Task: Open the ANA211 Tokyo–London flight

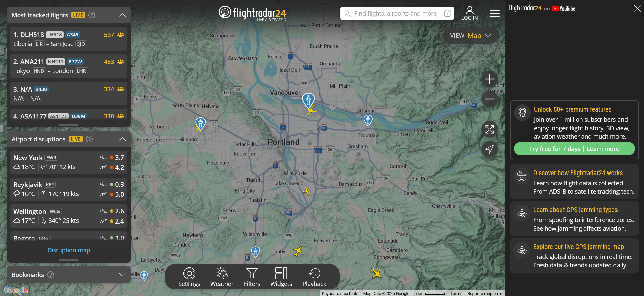Action: pyautogui.click(x=69, y=66)
